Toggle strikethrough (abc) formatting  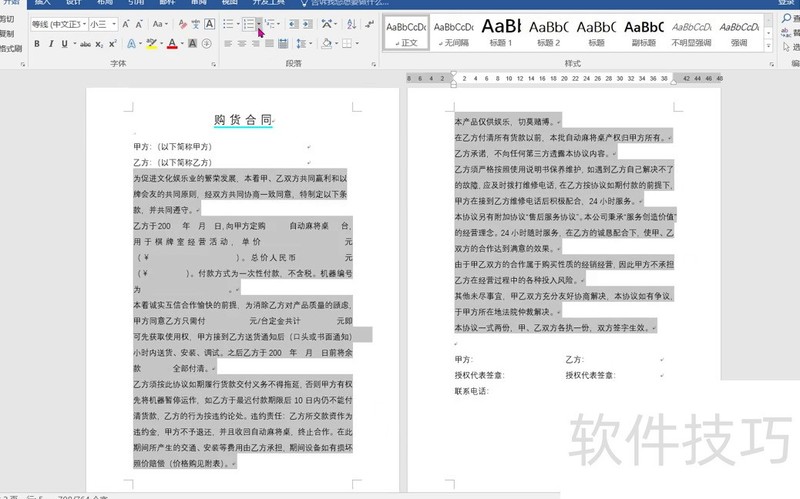[86, 44]
